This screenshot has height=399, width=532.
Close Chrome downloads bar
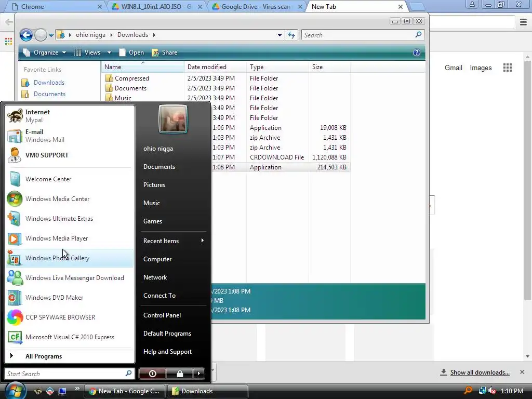tap(522, 372)
